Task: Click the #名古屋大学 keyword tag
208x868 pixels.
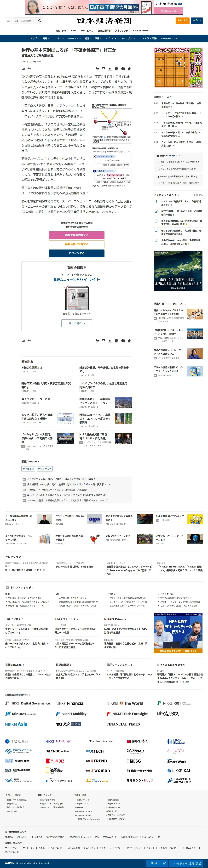Action: (45, 469)
